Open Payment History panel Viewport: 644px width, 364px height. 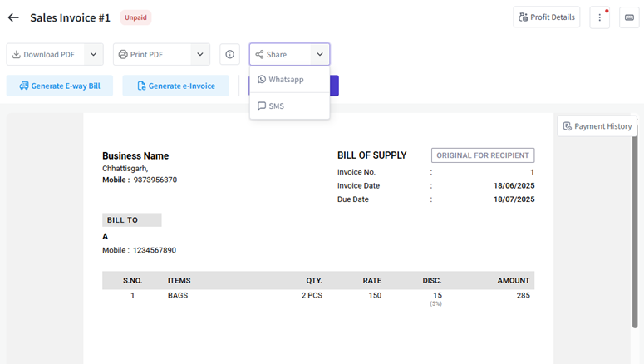tap(597, 126)
